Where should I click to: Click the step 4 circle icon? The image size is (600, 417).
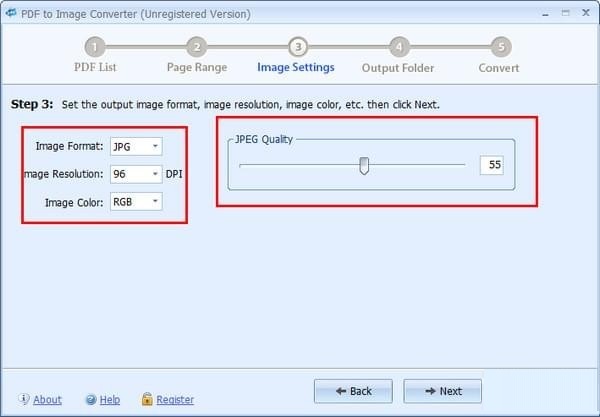[x=399, y=47]
